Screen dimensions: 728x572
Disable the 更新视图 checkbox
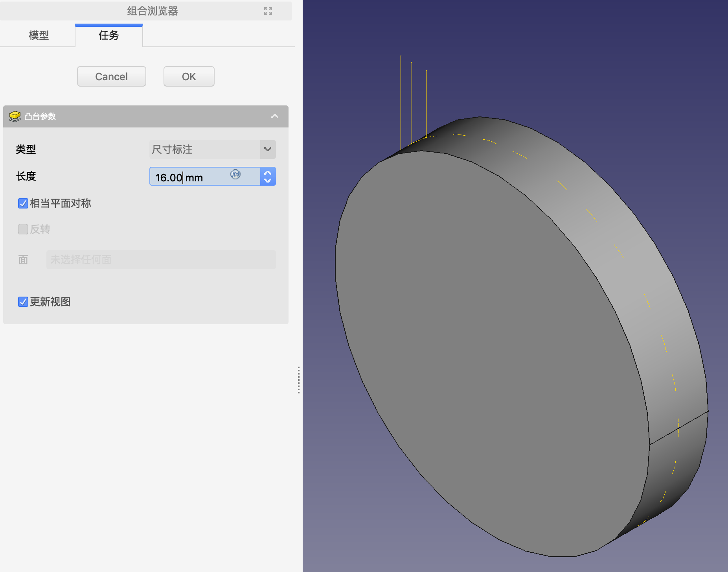(x=23, y=302)
